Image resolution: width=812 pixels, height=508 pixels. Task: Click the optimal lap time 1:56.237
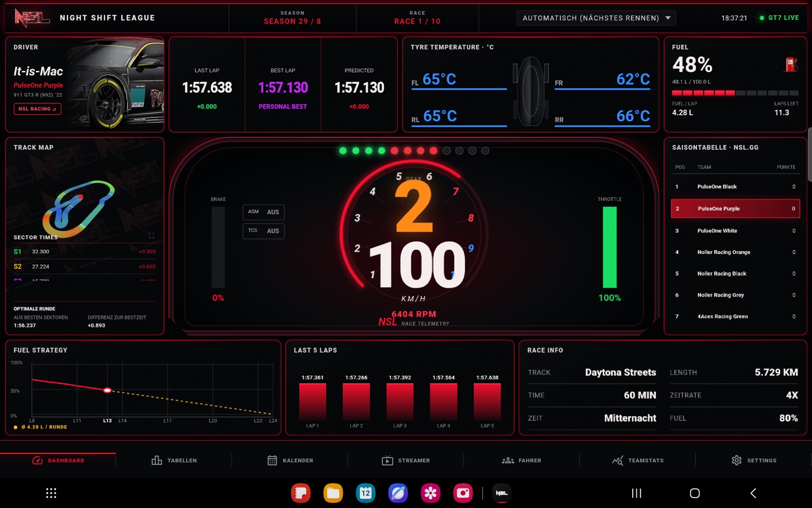[x=25, y=325]
